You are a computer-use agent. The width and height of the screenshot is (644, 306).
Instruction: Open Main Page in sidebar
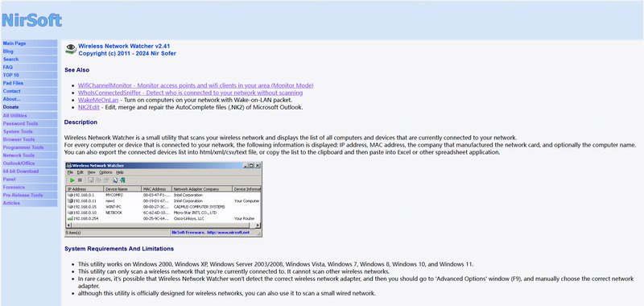coord(14,43)
